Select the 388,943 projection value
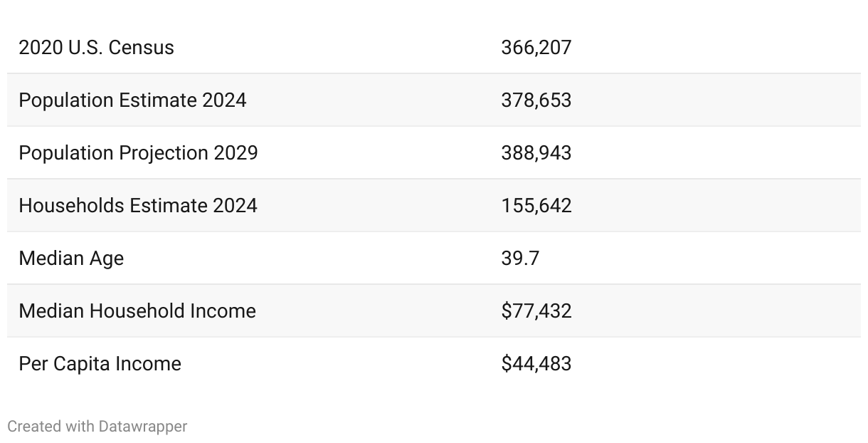The image size is (868, 443). click(536, 153)
